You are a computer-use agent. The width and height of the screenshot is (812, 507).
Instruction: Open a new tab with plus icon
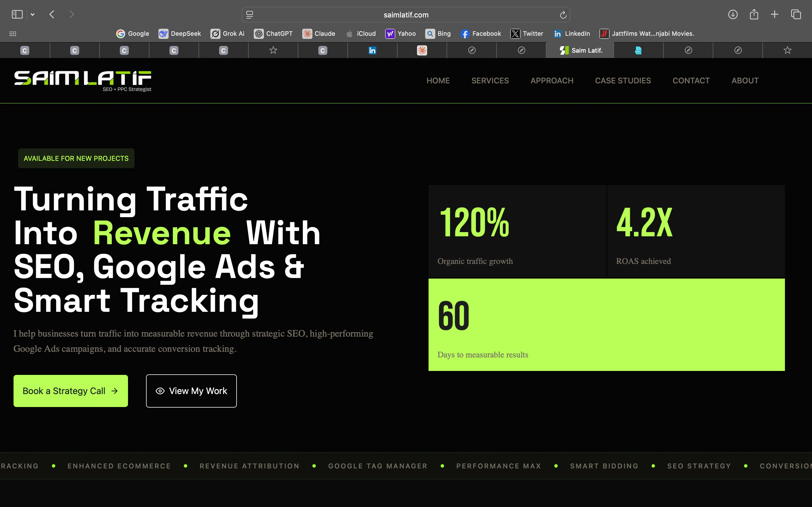tap(775, 14)
